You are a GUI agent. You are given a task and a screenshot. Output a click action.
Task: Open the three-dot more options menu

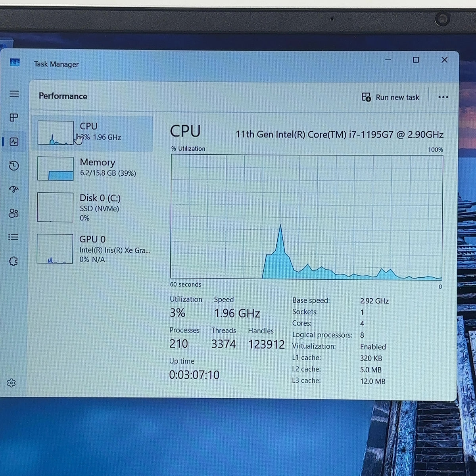[443, 97]
